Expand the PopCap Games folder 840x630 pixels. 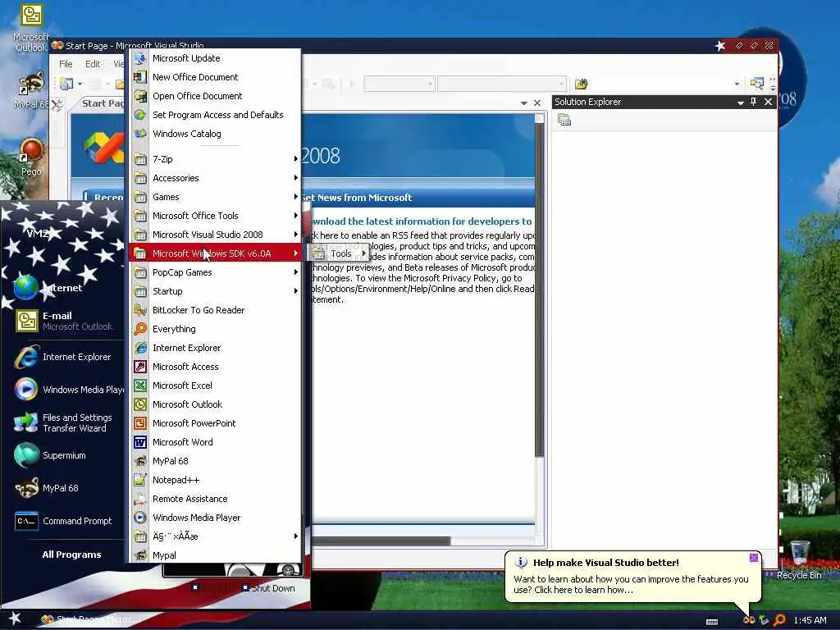coord(215,272)
